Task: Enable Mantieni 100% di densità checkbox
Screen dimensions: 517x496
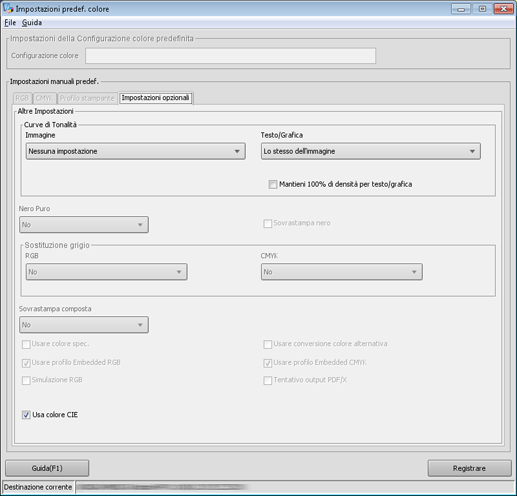Action: pos(273,184)
